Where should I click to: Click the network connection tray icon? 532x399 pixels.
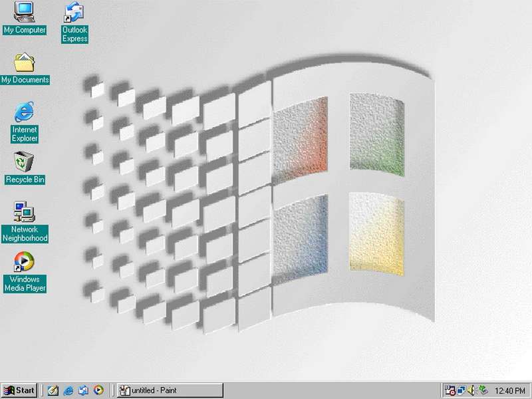[x=461, y=390]
